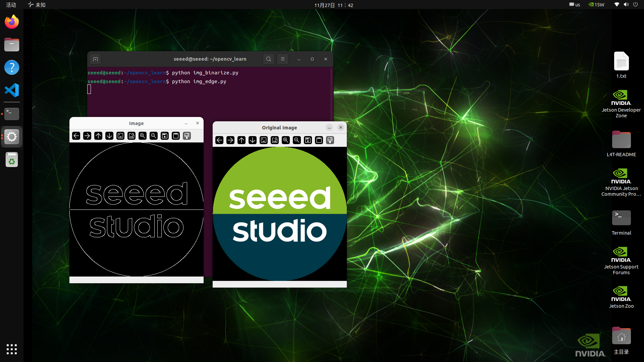Click the edge-detected image canvas
The height and width of the screenshot is (362, 644).
(x=137, y=209)
